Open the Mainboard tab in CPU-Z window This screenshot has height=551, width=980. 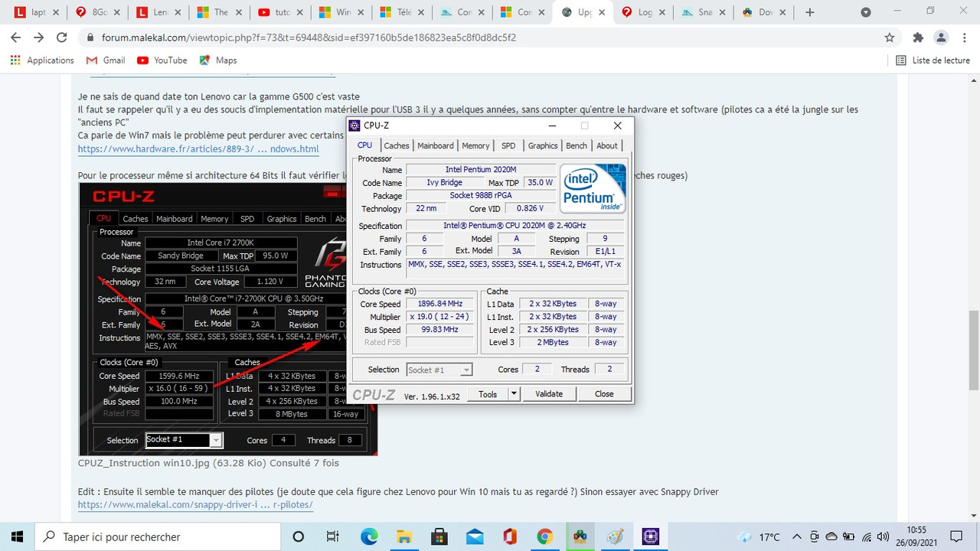tap(436, 145)
